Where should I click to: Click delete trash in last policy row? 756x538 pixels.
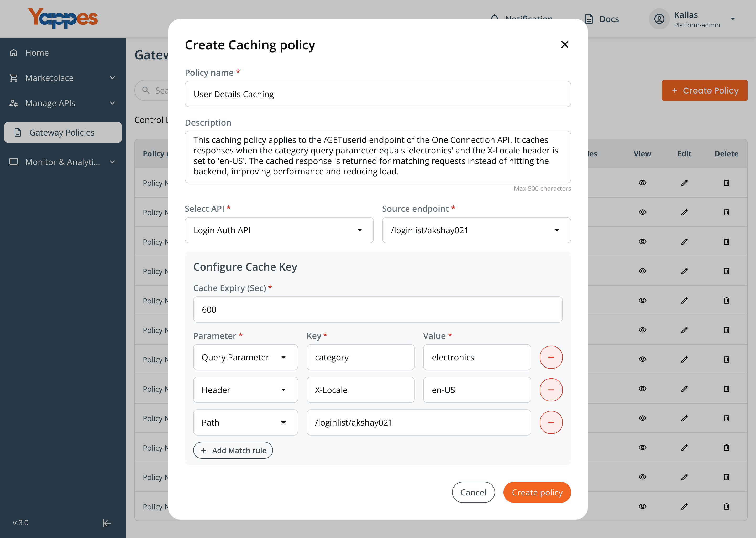(727, 506)
